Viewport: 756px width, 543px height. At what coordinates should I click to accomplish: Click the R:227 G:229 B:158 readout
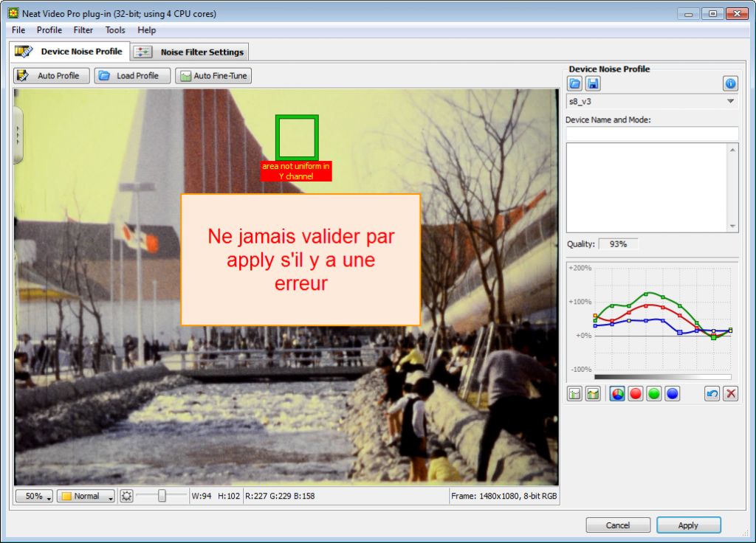[280, 496]
